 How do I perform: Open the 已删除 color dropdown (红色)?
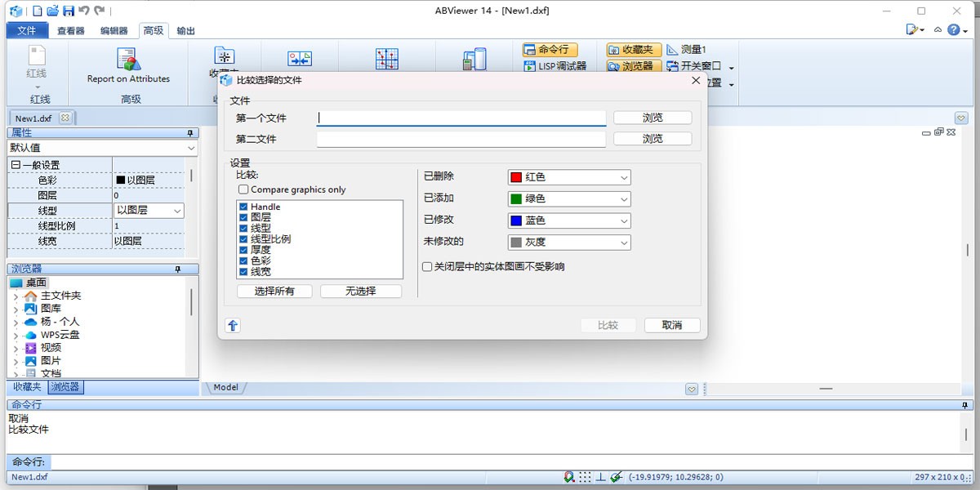coord(569,177)
